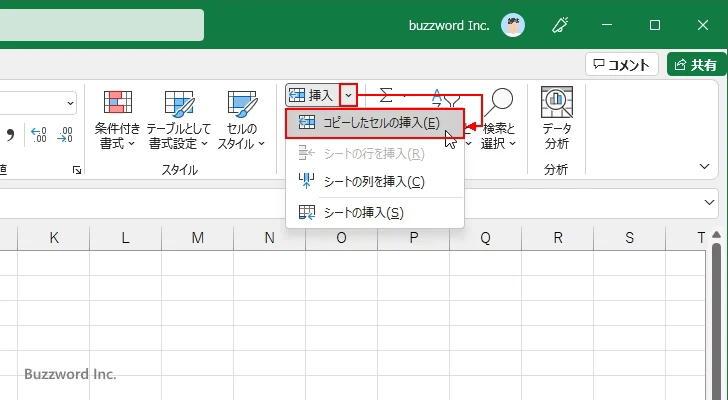Open Cell Styles (セルのスタイル) gallery
728x400 pixels.
click(241, 120)
